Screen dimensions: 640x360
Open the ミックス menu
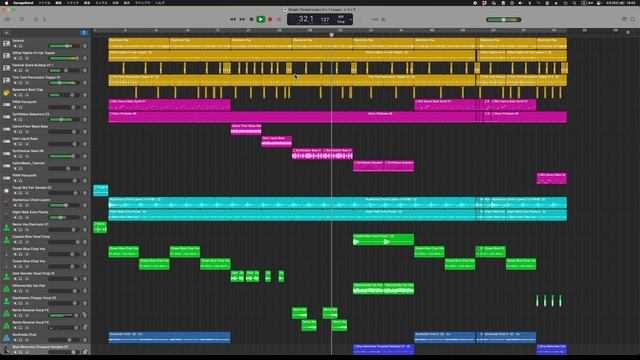101,2
